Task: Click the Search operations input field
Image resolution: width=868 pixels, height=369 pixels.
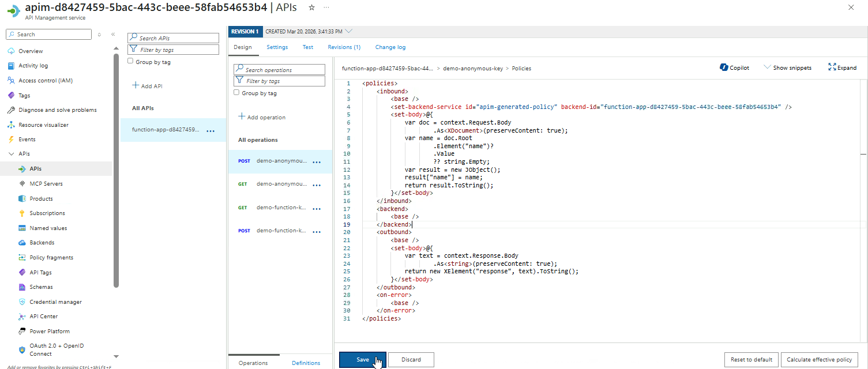Action: 280,70
